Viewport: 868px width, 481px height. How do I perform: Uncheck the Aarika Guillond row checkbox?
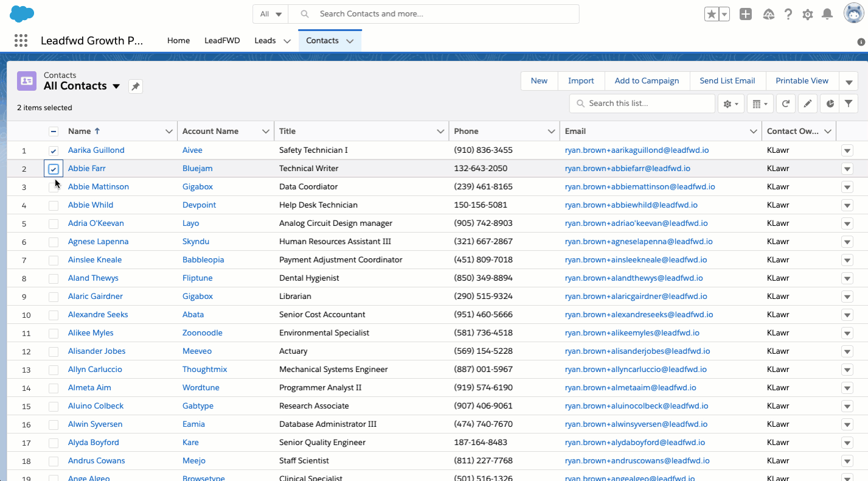(54, 150)
